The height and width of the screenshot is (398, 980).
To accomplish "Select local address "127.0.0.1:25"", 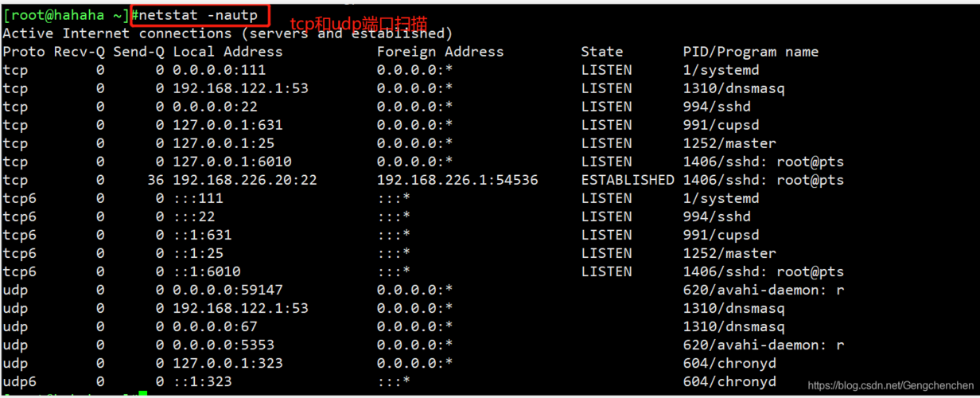I will pyautogui.click(x=224, y=143).
